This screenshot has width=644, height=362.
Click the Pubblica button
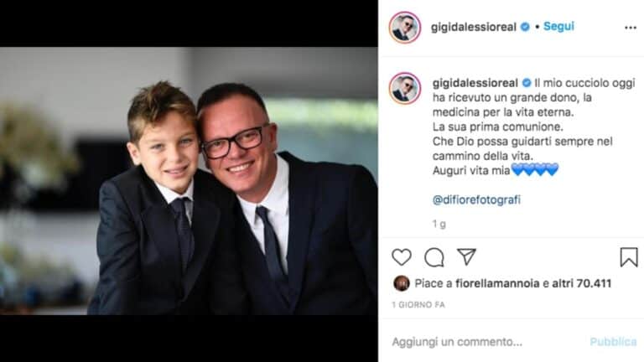click(613, 342)
